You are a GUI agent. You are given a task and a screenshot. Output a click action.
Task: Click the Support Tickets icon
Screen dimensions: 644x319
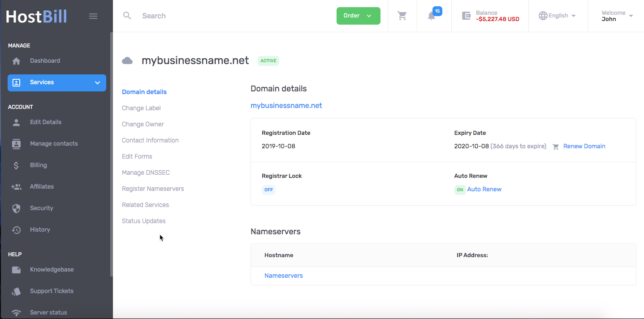click(x=16, y=291)
